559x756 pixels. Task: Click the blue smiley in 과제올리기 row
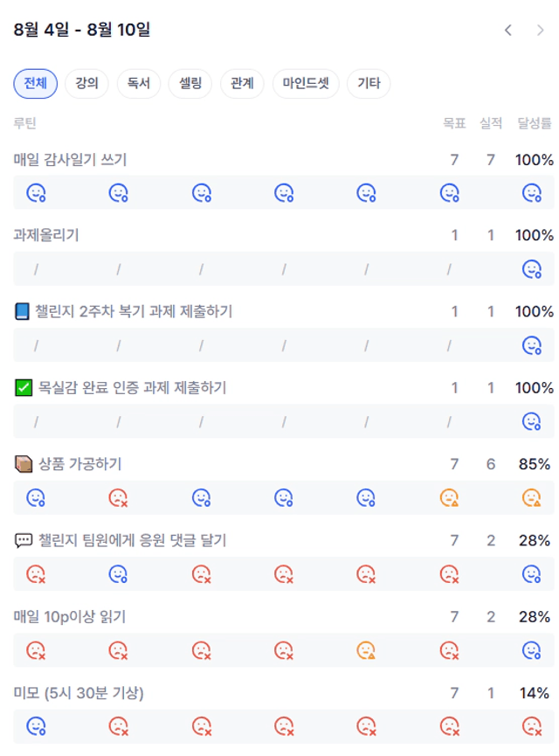(532, 269)
